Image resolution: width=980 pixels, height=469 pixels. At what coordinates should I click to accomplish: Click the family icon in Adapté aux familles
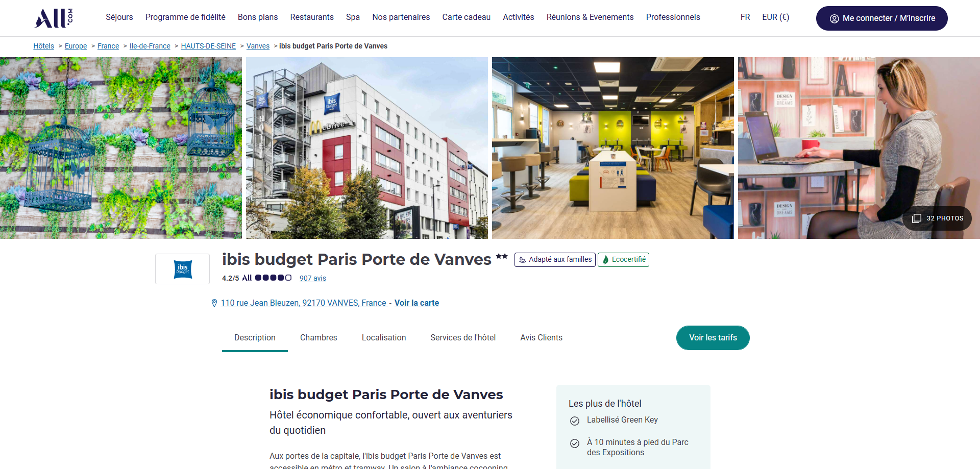[522, 260]
